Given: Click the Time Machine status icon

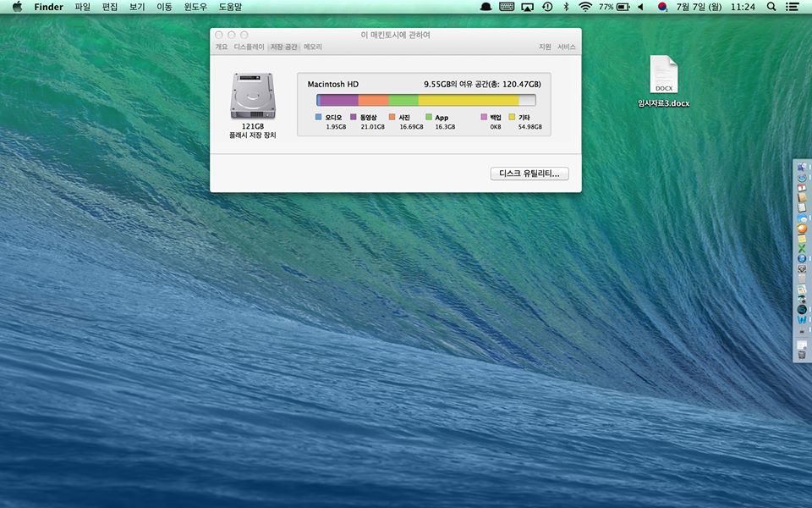Looking at the screenshot, I should 547,7.
